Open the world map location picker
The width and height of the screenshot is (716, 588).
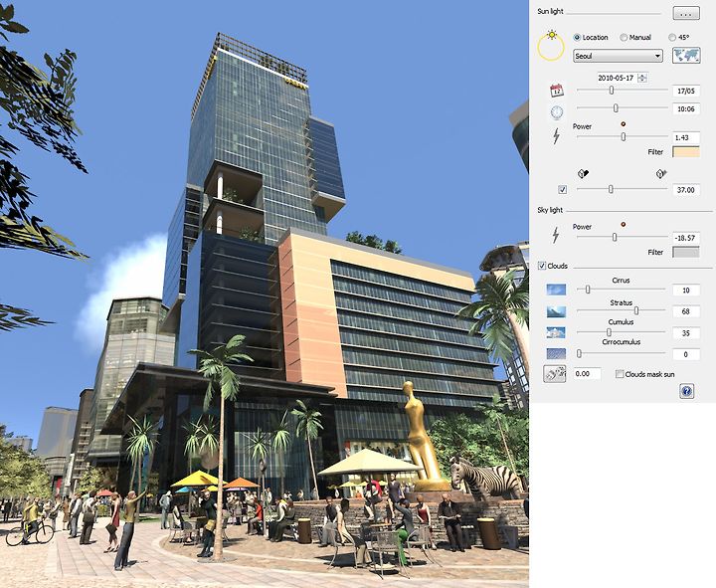click(686, 56)
